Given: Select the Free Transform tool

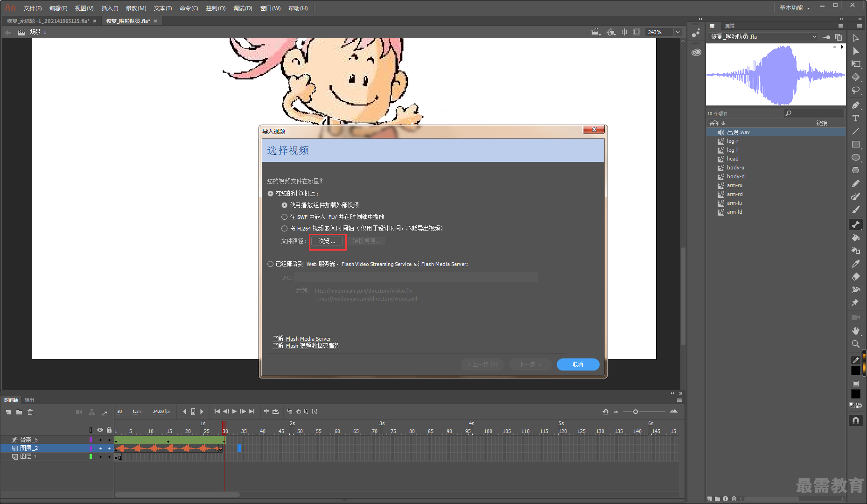Looking at the screenshot, I should 856,64.
